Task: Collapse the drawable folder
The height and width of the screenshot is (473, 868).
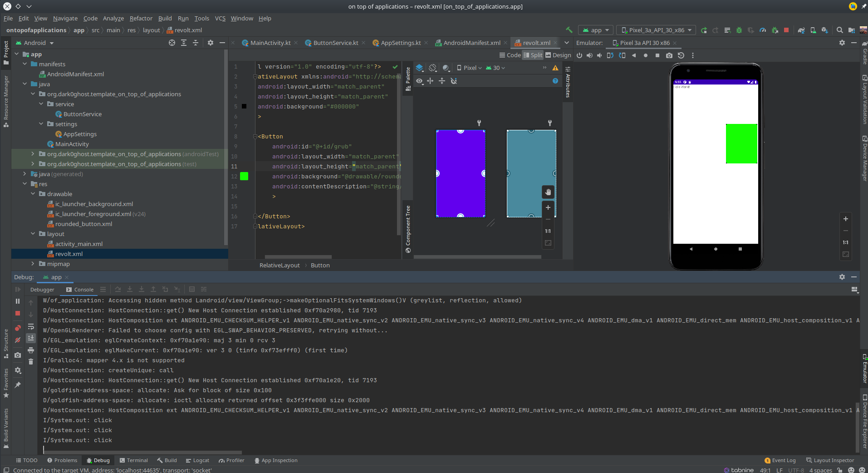Action: point(33,194)
